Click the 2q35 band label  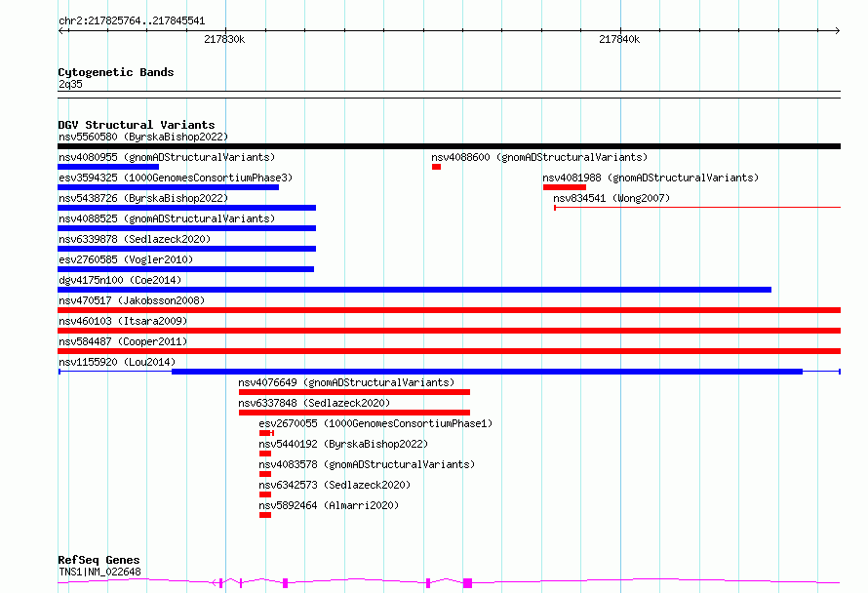(x=70, y=84)
